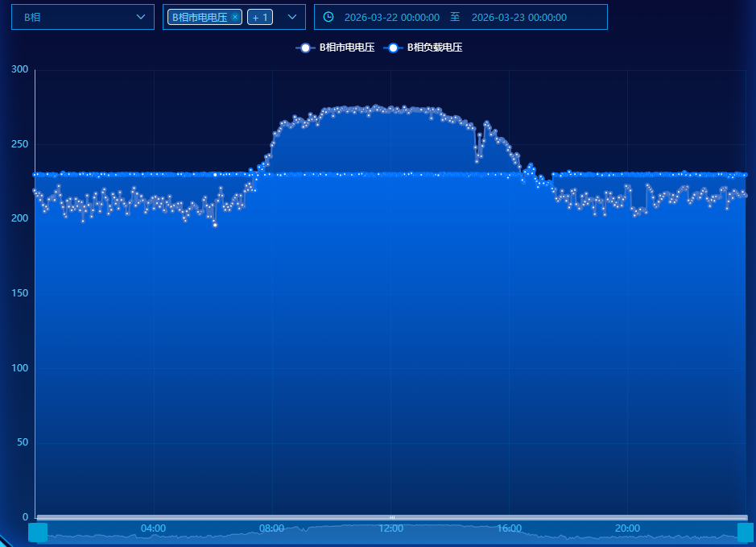Click the 12:00 mark on the zoom timeline
The height and width of the screenshot is (547, 756).
click(391, 528)
